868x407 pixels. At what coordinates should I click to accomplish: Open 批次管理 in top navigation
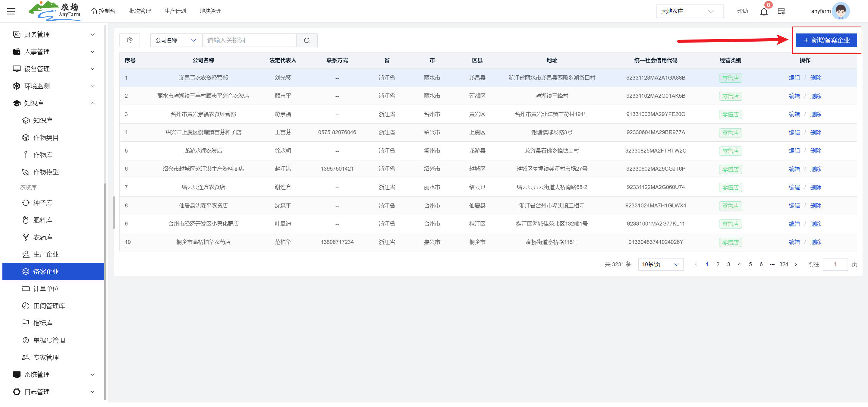140,11
